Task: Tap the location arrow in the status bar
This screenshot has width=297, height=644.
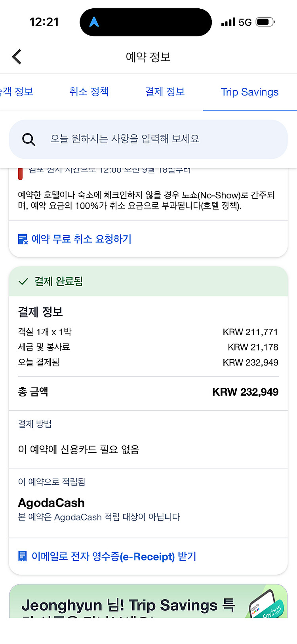Action: tap(94, 22)
